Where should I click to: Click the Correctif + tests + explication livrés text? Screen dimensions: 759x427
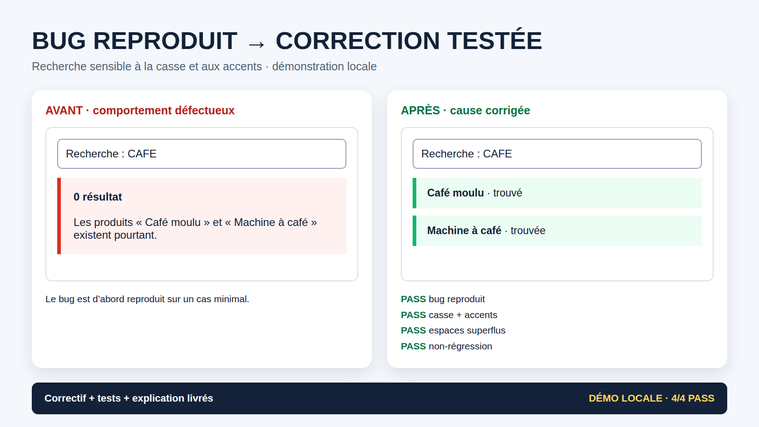coord(129,398)
